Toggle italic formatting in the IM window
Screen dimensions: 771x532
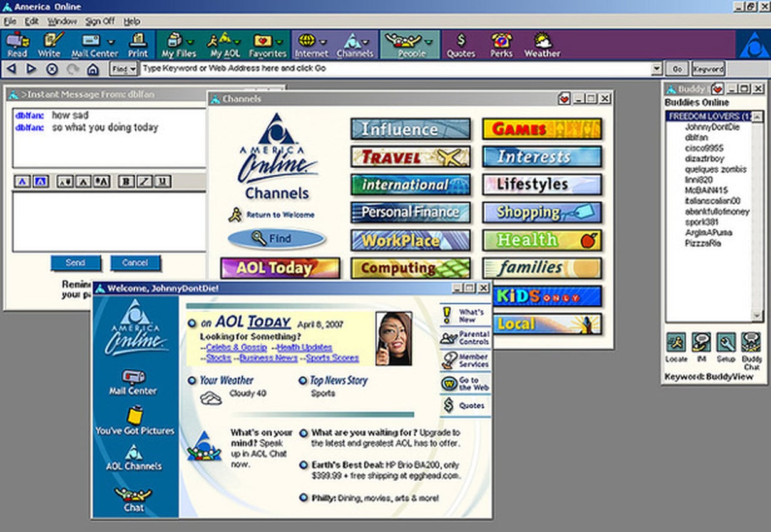(x=143, y=181)
